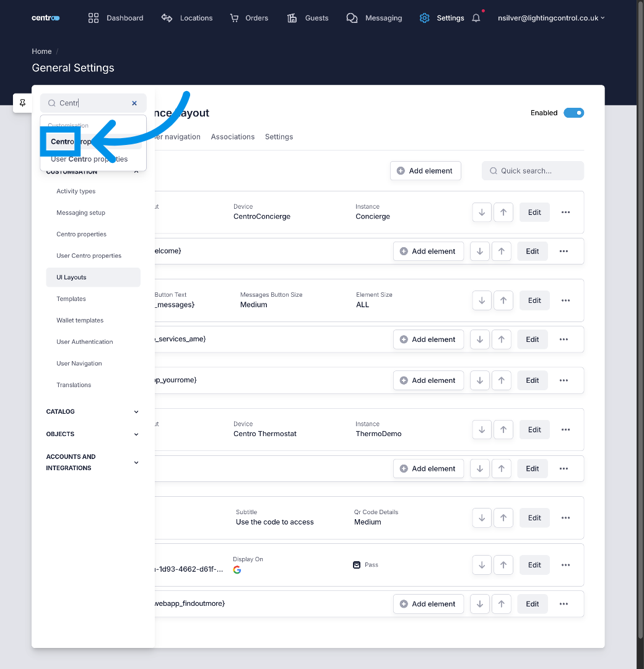
Task: Move Centro Thermostat element up with arrow
Action: pos(503,430)
